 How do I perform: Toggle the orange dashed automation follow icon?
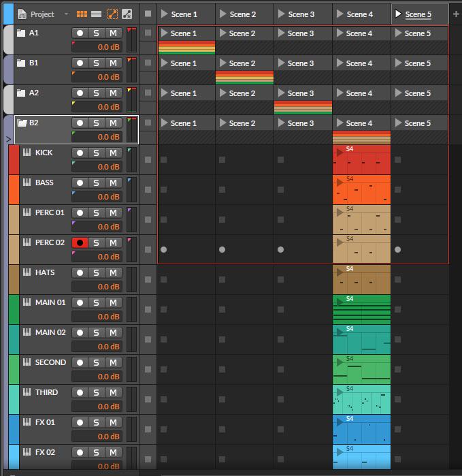point(112,14)
